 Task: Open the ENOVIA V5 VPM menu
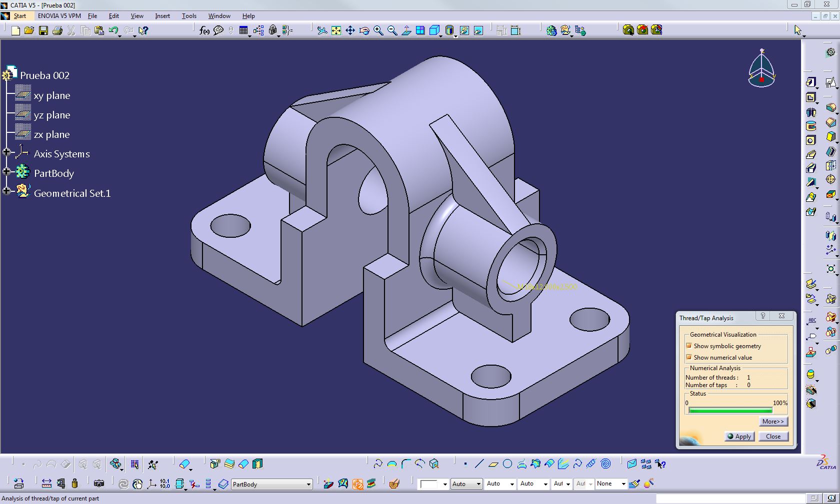[x=59, y=16]
